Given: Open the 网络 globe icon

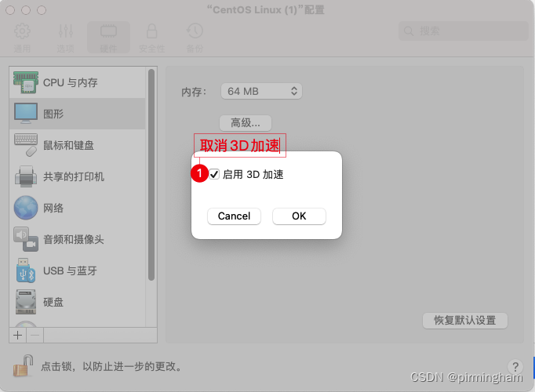Looking at the screenshot, I should pyautogui.click(x=26, y=208).
